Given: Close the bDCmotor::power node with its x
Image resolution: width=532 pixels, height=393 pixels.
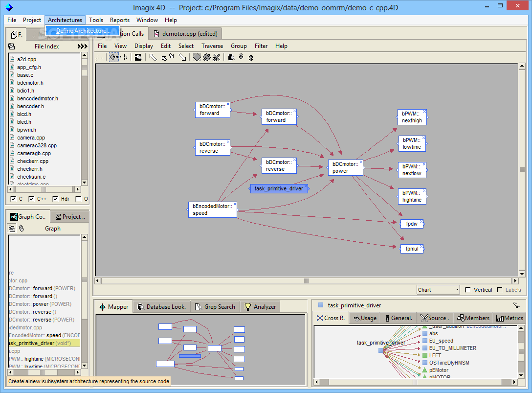Looking at the screenshot, I should 361,162.
